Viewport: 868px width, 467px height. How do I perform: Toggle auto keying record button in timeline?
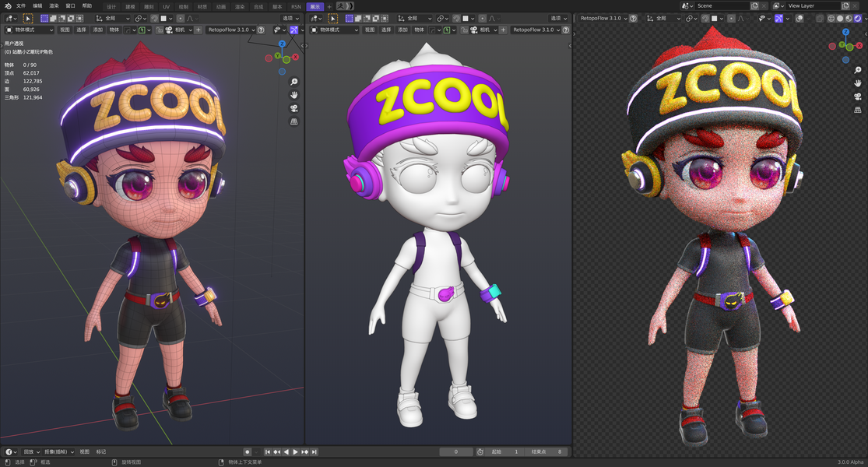click(248, 452)
